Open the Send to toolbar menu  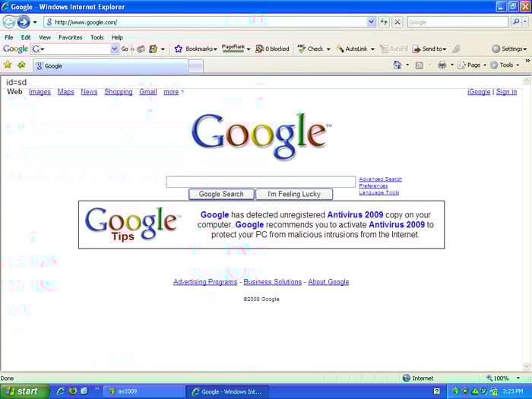(x=429, y=49)
